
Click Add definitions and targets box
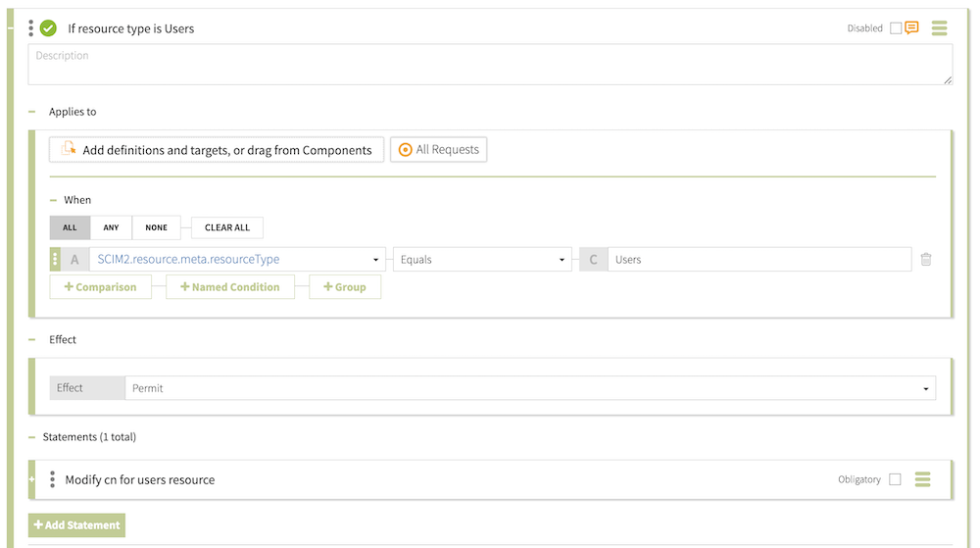click(217, 150)
